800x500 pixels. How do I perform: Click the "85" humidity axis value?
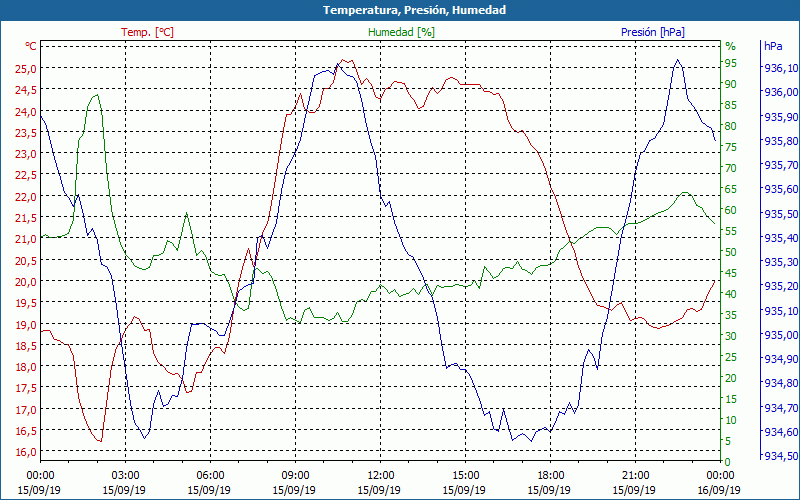(731, 105)
